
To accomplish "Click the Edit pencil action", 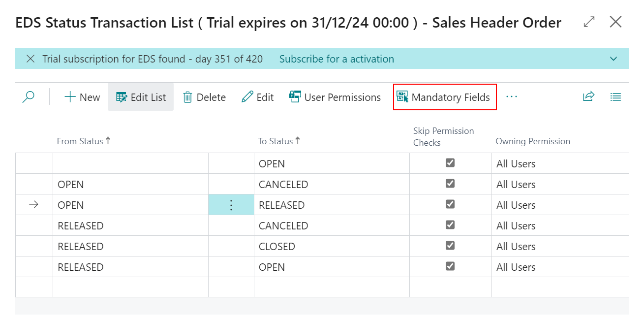I will (258, 97).
